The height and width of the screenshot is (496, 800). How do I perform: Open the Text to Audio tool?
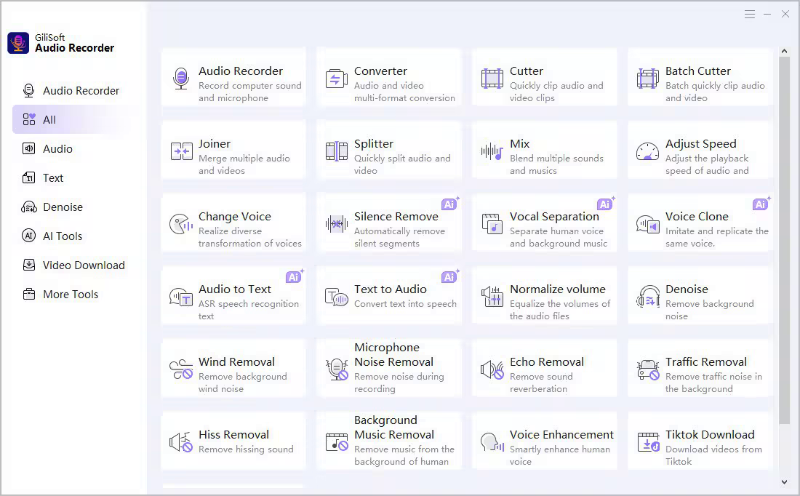390,289
